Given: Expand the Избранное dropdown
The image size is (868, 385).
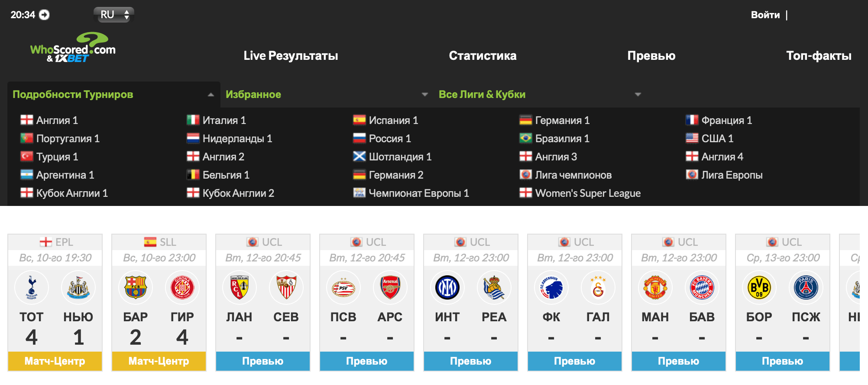Looking at the screenshot, I should [425, 95].
